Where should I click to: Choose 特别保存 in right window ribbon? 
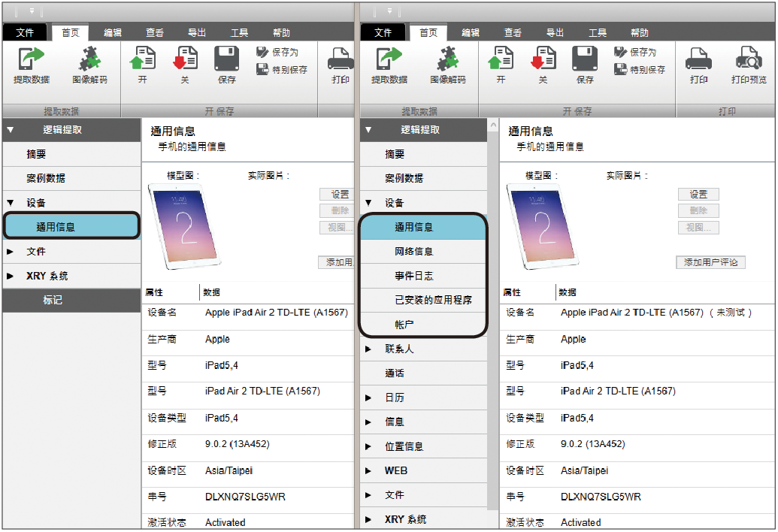[x=640, y=69]
